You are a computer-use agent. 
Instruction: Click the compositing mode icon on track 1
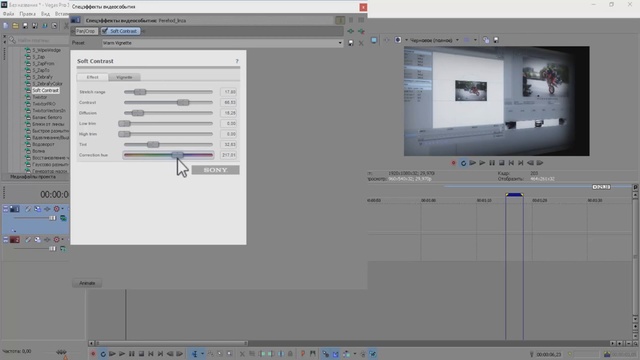[x=63, y=218]
